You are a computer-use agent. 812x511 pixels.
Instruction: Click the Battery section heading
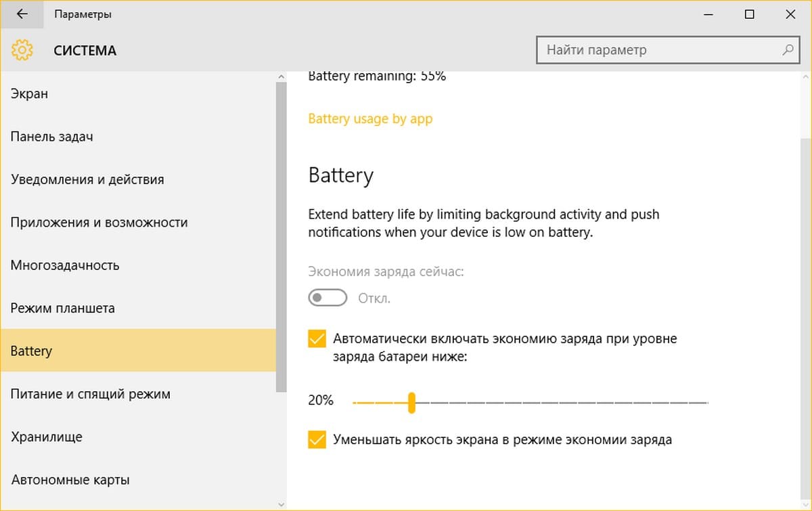[341, 175]
